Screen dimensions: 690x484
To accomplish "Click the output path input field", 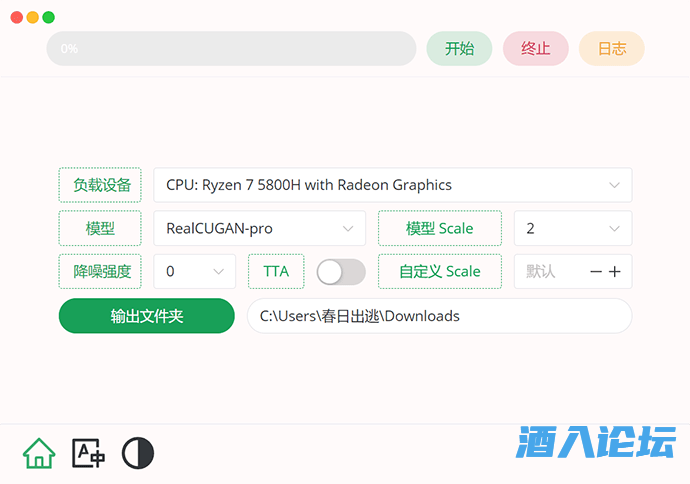I will pos(439,316).
